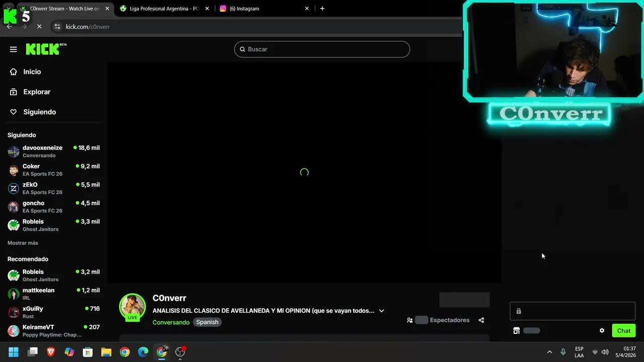This screenshot has height=362, width=644.
Task: Click the Siguiendo heart icon
Action: pos(14,112)
